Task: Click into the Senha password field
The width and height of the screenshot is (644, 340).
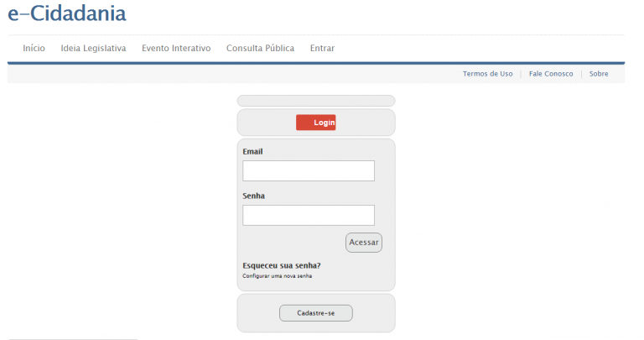Action: (308, 215)
